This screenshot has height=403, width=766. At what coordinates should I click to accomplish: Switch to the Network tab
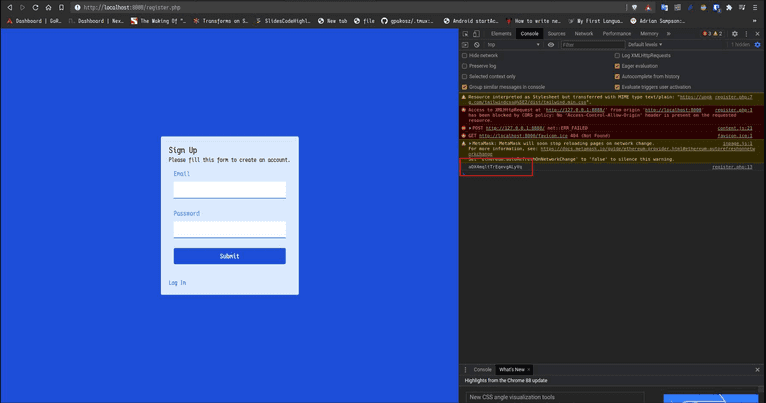click(583, 34)
